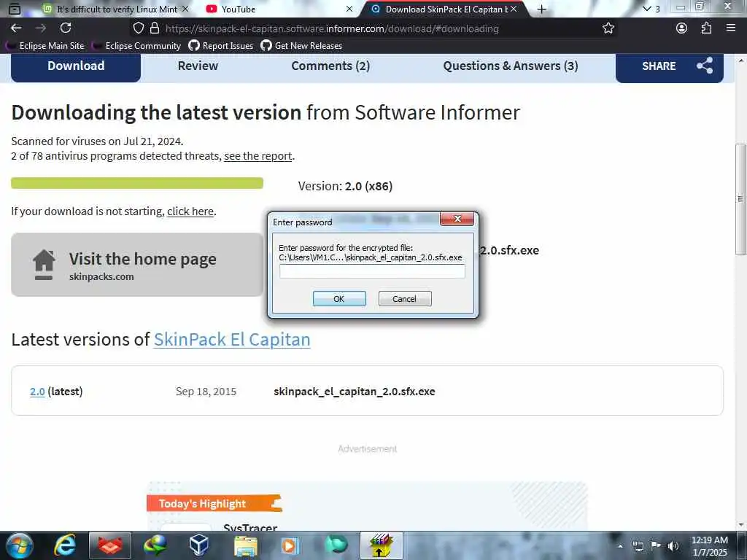Viewport: 747px width, 560px height.
Task: Expand the list all tabs chevron
Action: tap(646, 9)
